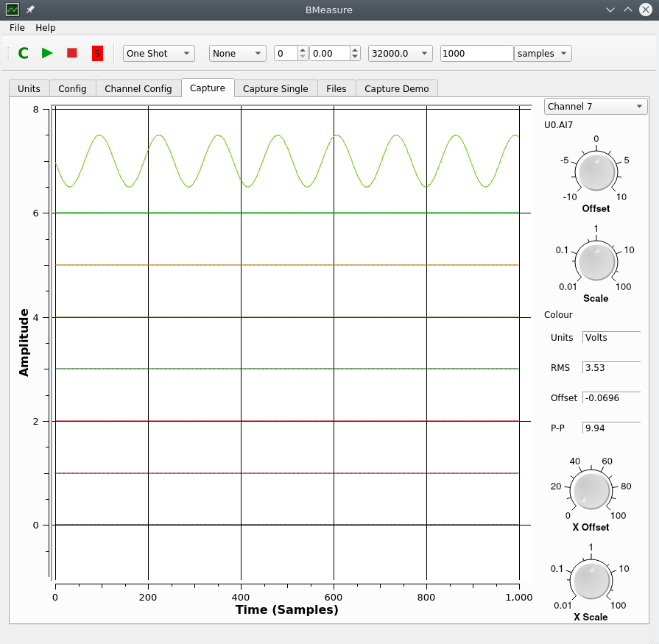The width and height of the screenshot is (659, 644).
Task: Open the One Shot mode dropdown
Action: (x=157, y=53)
